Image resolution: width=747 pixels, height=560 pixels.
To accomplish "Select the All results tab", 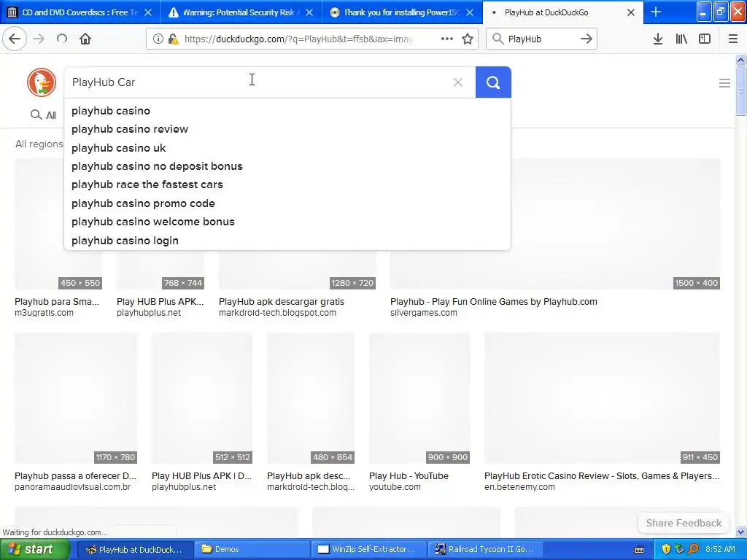I will [43, 114].
